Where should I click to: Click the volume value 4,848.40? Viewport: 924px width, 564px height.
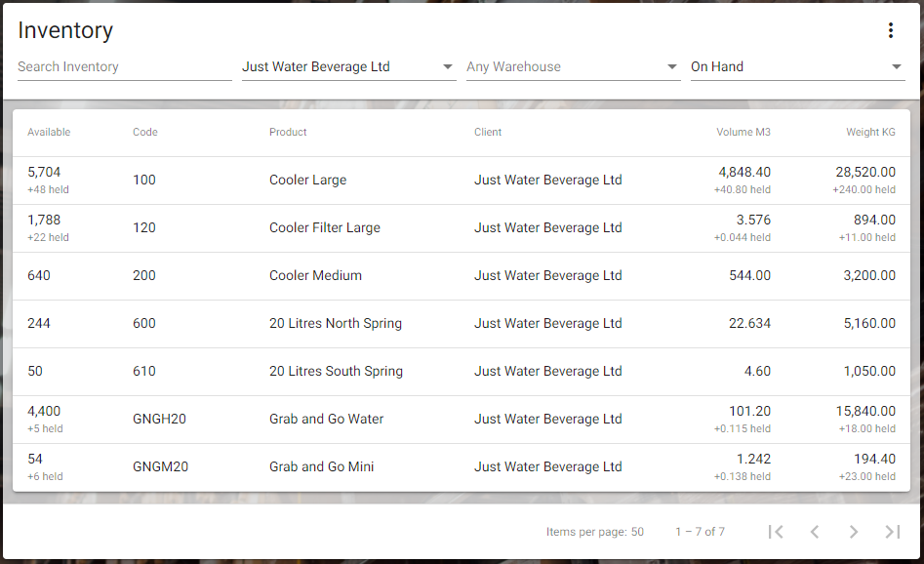(744, 172)
